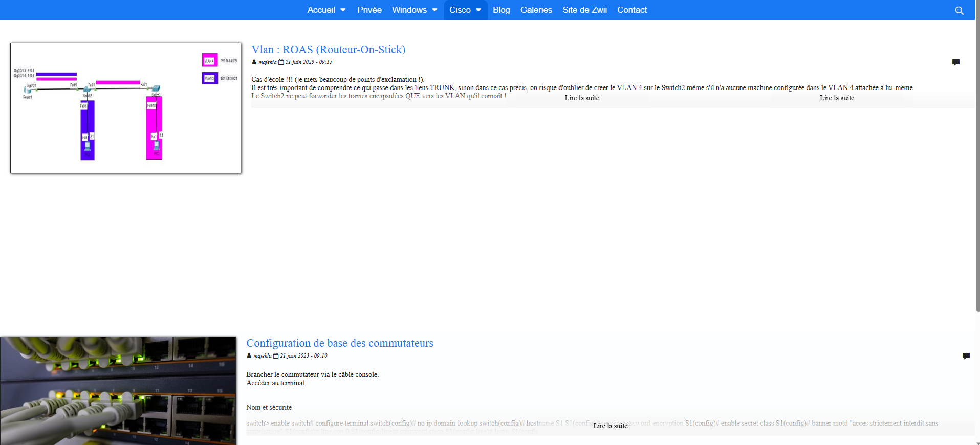Select the Contact menu item
Image resolution: width=980 pixels, height=445 pixels.
pyautogui.click(x=631, y=10)
